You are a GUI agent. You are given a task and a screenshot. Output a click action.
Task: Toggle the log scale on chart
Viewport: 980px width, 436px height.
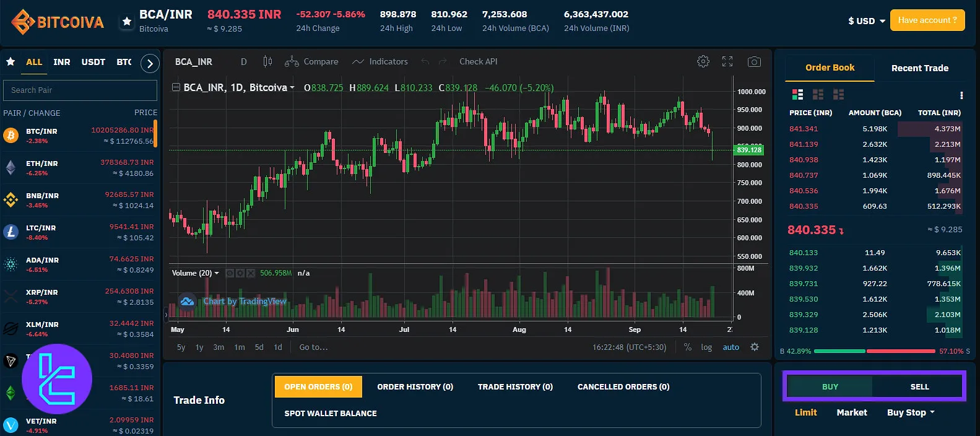[706, 347]
